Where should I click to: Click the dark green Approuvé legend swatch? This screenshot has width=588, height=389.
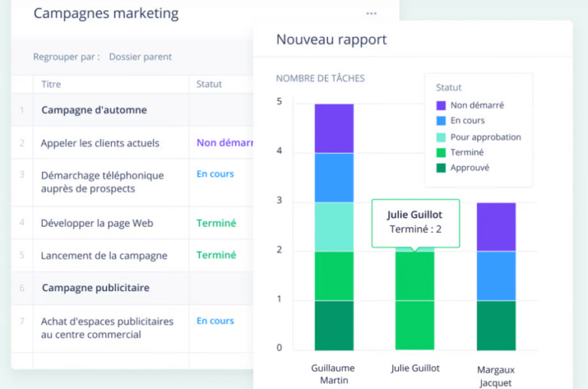click(x=441, y=168)
